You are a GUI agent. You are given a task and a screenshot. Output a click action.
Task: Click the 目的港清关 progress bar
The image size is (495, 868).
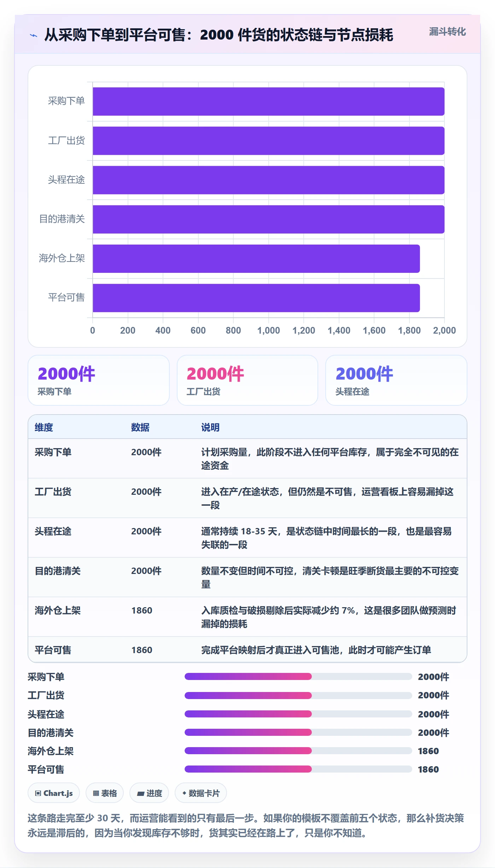298,732
